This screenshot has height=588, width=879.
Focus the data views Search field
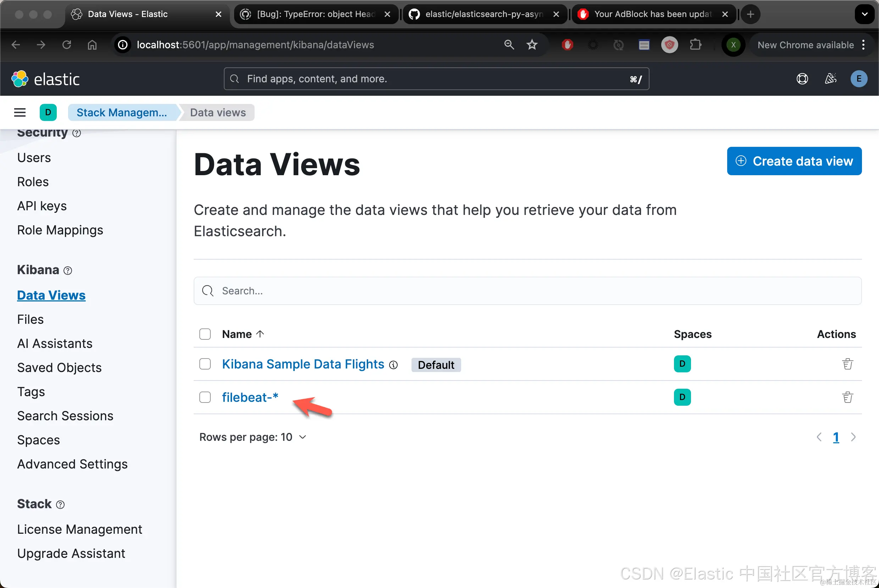pos(527,291)
